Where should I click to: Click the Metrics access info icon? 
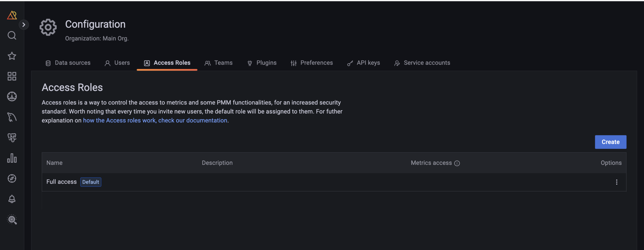coord(457,163)
